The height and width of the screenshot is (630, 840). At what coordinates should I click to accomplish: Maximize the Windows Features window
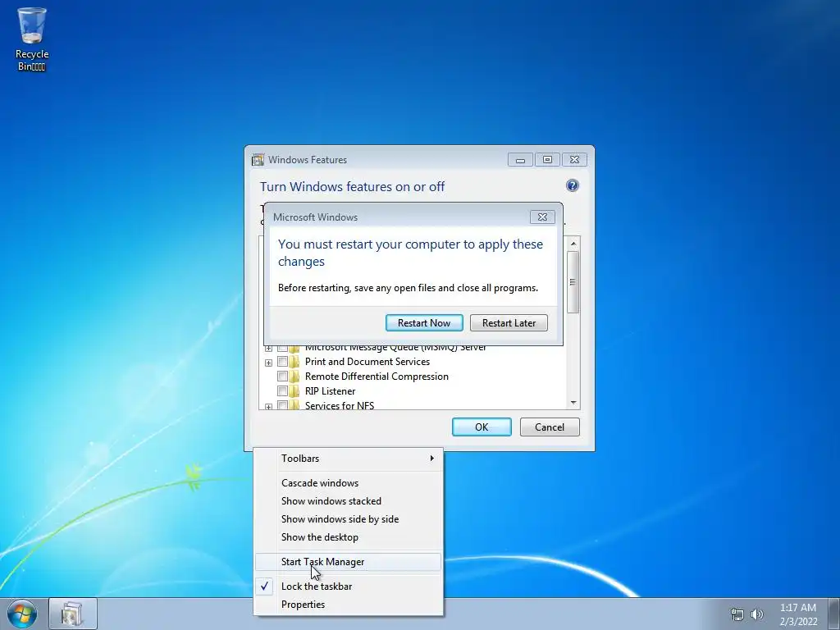(x=547, y=160)
